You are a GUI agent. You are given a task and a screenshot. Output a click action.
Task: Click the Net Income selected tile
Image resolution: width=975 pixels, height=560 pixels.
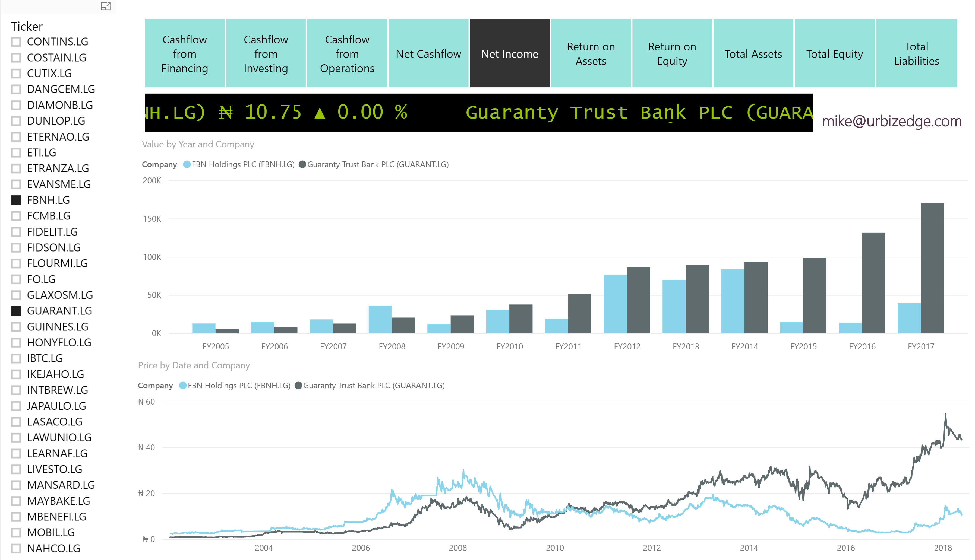pyautogui.click(x=509, y=53)
